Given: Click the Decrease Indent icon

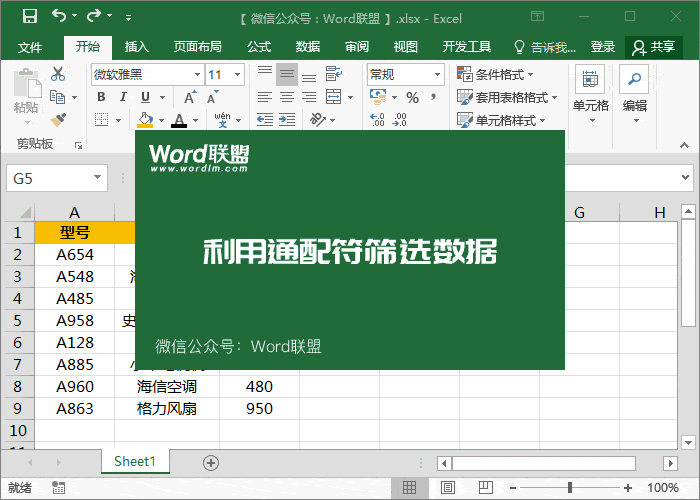Looking at the screenshot, I should (265, 120).
